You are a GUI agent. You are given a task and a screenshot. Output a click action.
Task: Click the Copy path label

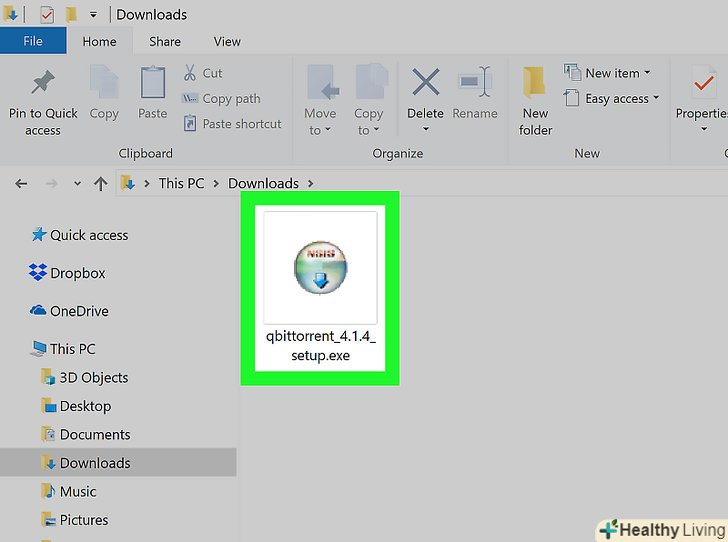231,98
